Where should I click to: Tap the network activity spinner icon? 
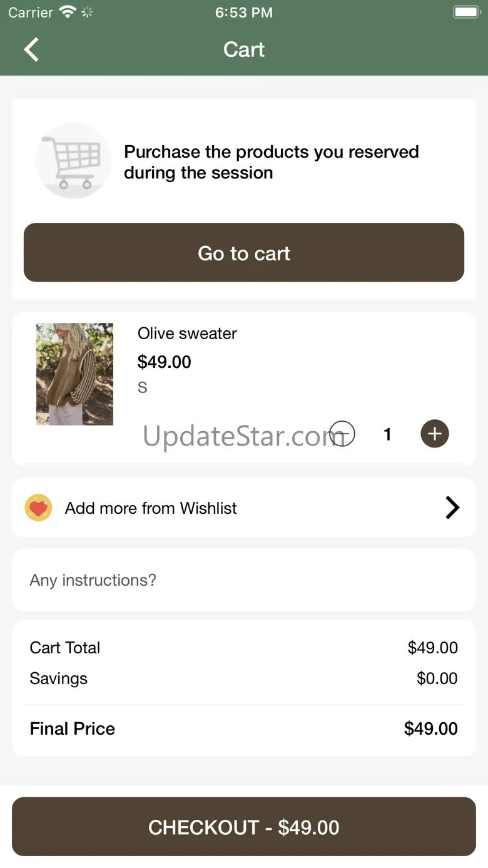[x=88, y=12]
